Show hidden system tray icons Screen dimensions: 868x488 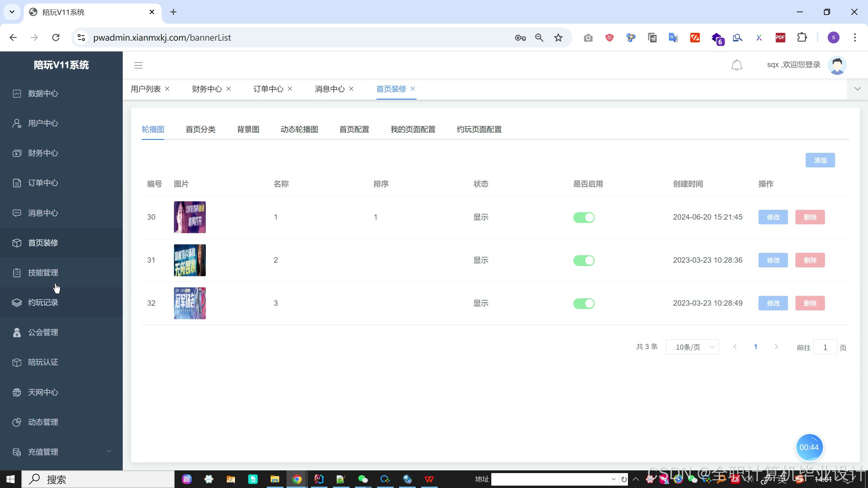[636, 479]
